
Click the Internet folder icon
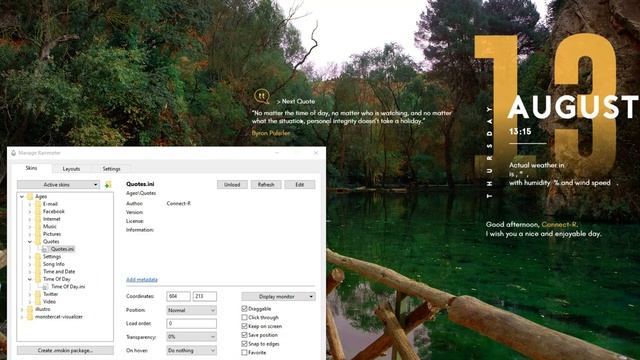pos(38,219)
